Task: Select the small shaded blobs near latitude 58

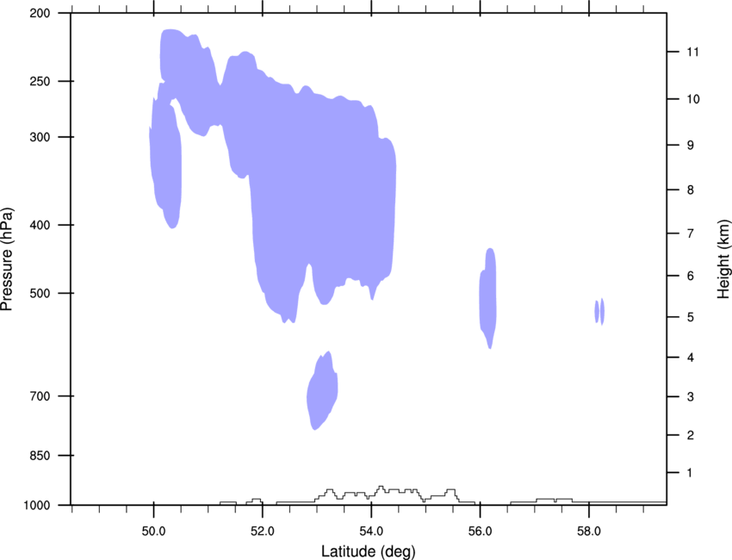Action: tap(599, 312)
